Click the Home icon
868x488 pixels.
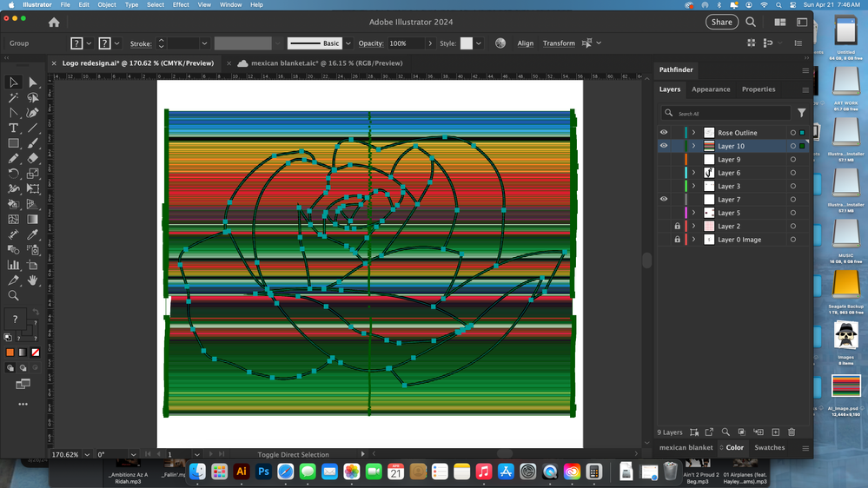tap(54, 22)
